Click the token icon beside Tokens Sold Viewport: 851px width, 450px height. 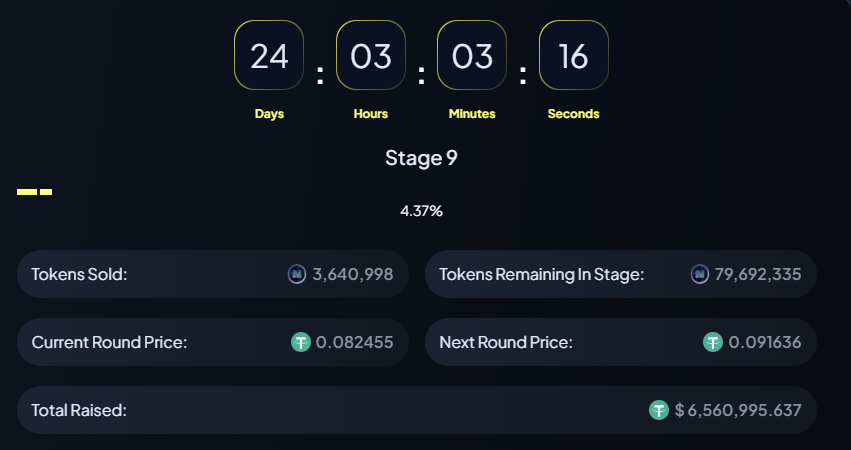pos(297,274)
